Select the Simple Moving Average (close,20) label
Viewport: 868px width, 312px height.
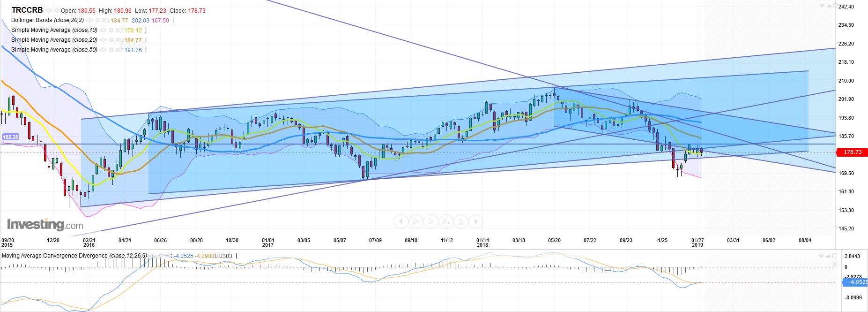point(54,40)
